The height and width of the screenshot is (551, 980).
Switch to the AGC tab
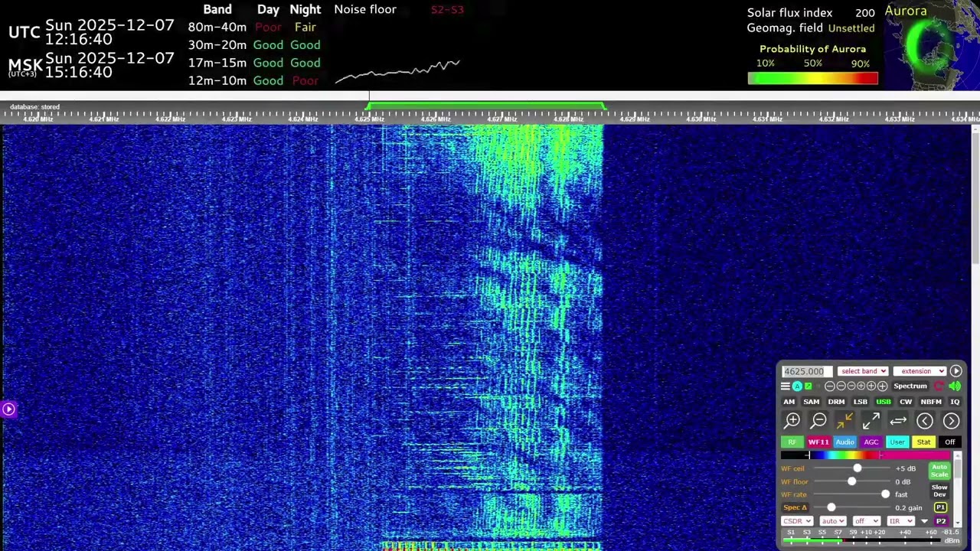coord(871,442)
